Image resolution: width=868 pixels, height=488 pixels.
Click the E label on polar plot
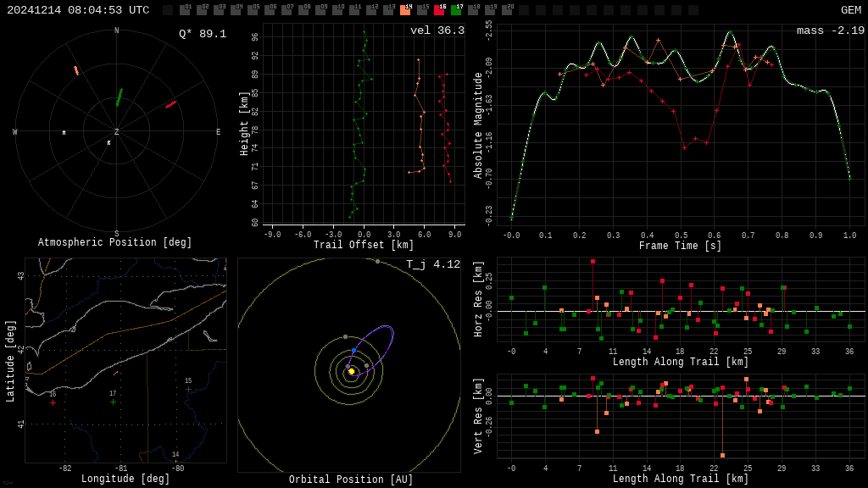click(x=218, y=131)
